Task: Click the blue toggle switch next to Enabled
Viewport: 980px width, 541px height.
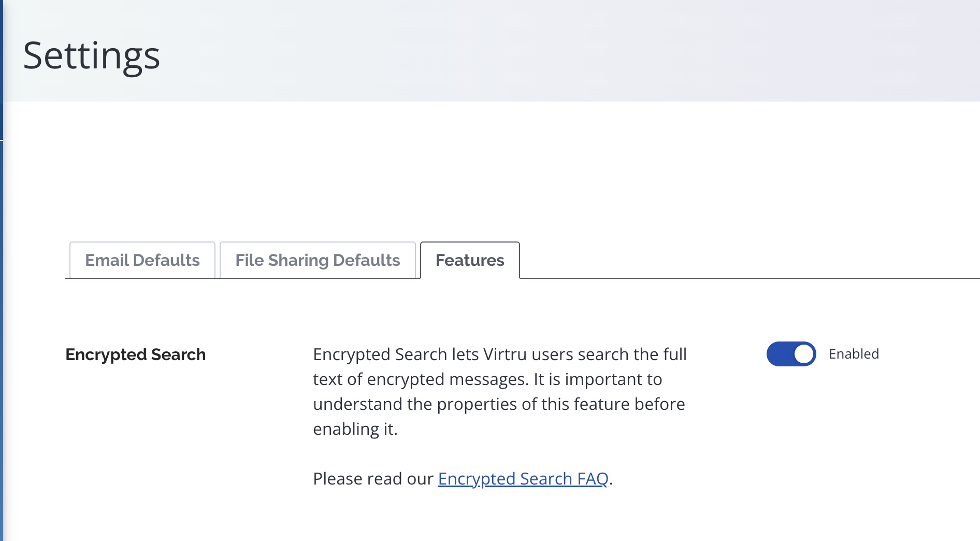Action: coord(790,354)
